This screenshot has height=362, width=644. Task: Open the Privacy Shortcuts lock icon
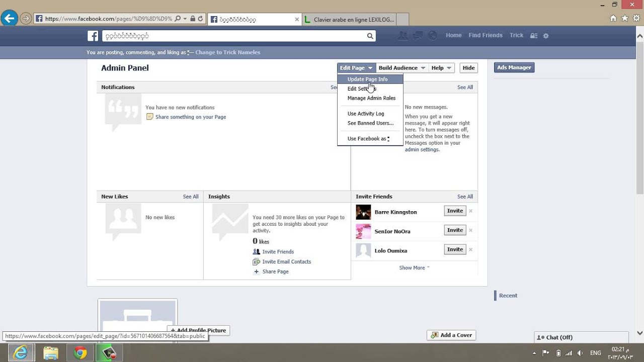534,36
